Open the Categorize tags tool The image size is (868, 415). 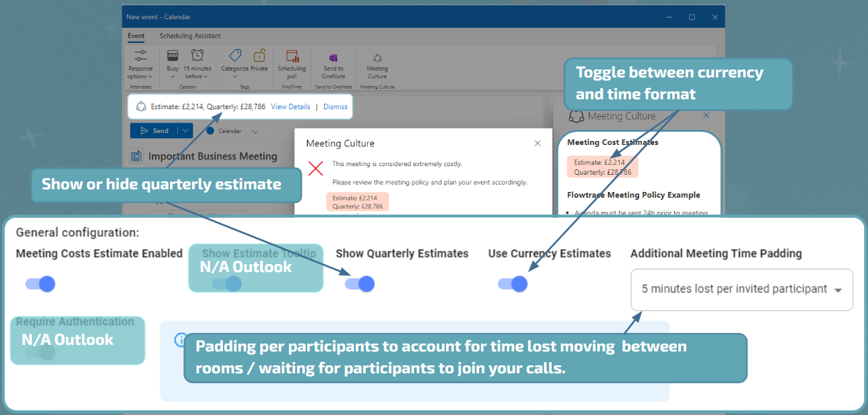tap(235, 63)
